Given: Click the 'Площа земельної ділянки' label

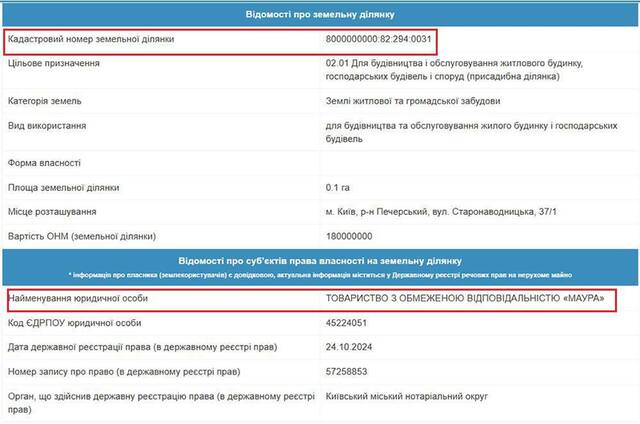Looking at the screenshot, I should click(x=63, y=188).
